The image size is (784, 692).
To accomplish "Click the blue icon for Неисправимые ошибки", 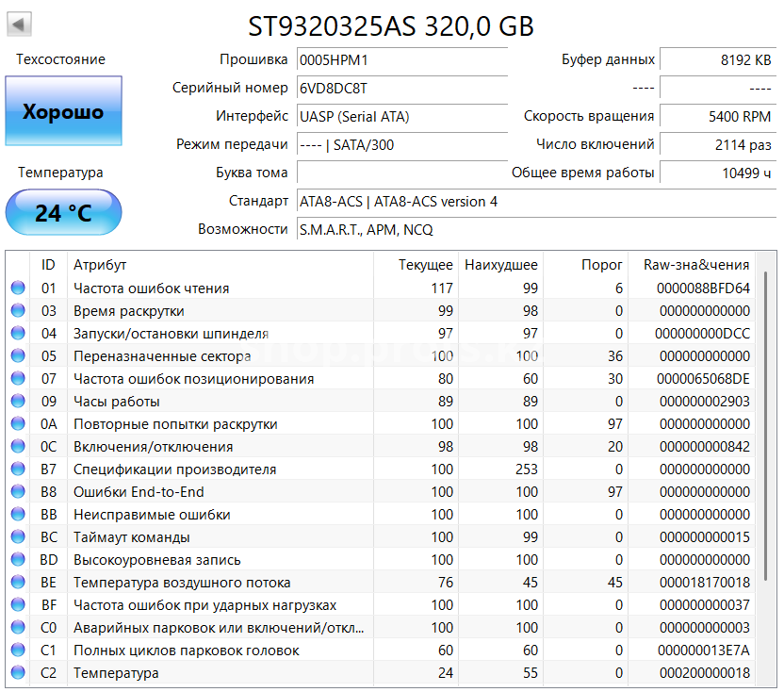I will [16, 515].
